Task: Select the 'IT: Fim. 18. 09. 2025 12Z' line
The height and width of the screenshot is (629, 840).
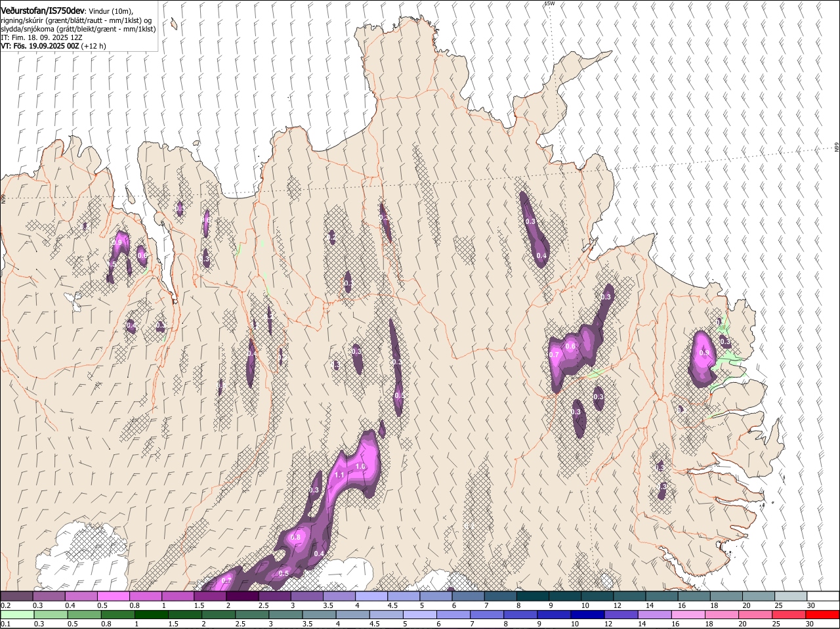Action: point(41,37)
